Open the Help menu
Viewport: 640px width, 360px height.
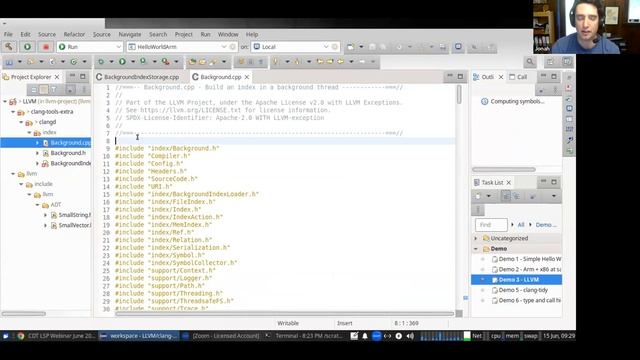tap(252, 34)
